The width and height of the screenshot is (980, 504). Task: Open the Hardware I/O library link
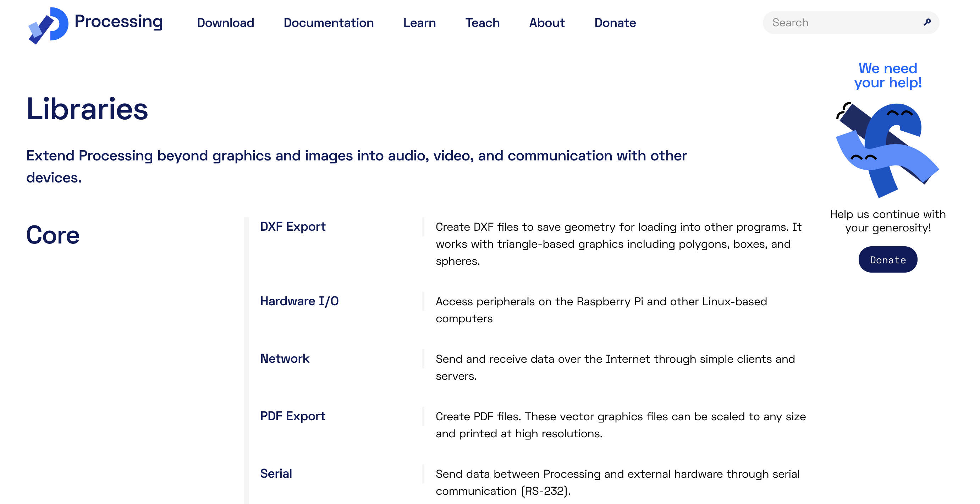(299, 301)
